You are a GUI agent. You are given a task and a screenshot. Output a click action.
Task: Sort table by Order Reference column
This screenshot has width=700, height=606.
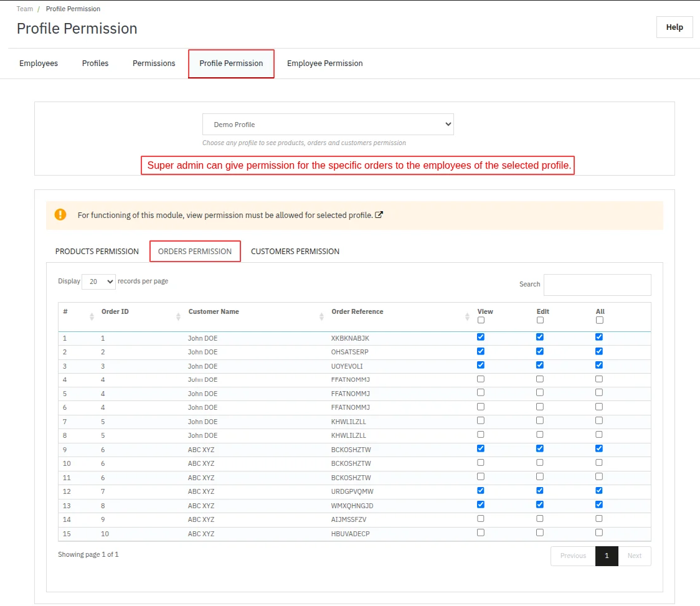(467, 316)
